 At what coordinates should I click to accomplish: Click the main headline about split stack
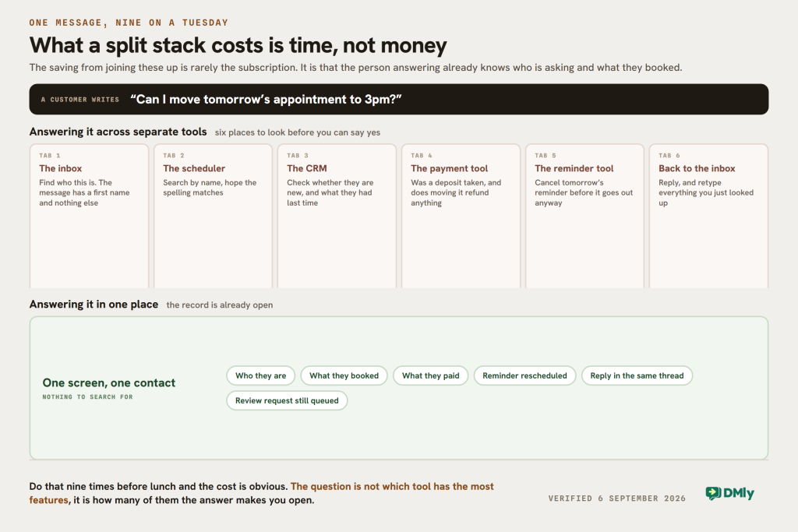tap(238, 45)
